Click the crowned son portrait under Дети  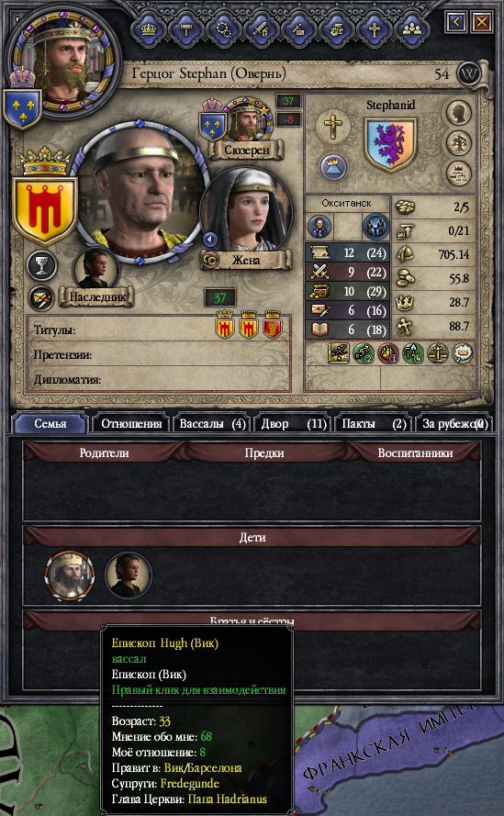point(70,576)
